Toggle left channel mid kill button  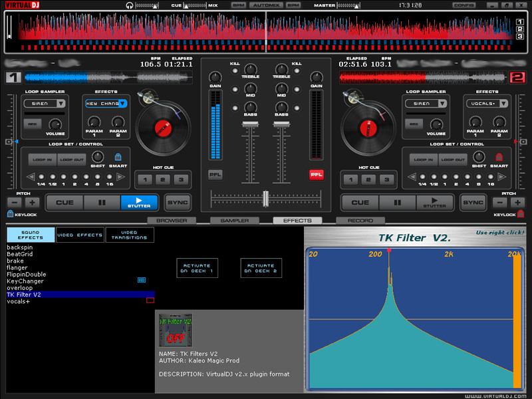click(235, 90)
